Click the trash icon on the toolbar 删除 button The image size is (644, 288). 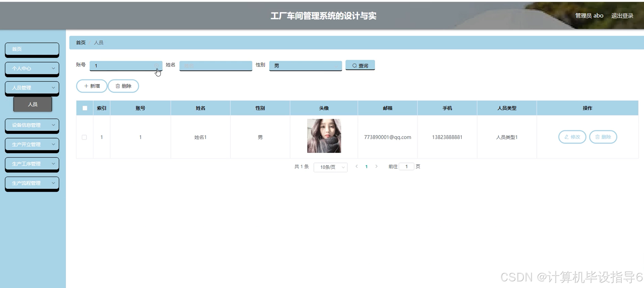[118, 86]
